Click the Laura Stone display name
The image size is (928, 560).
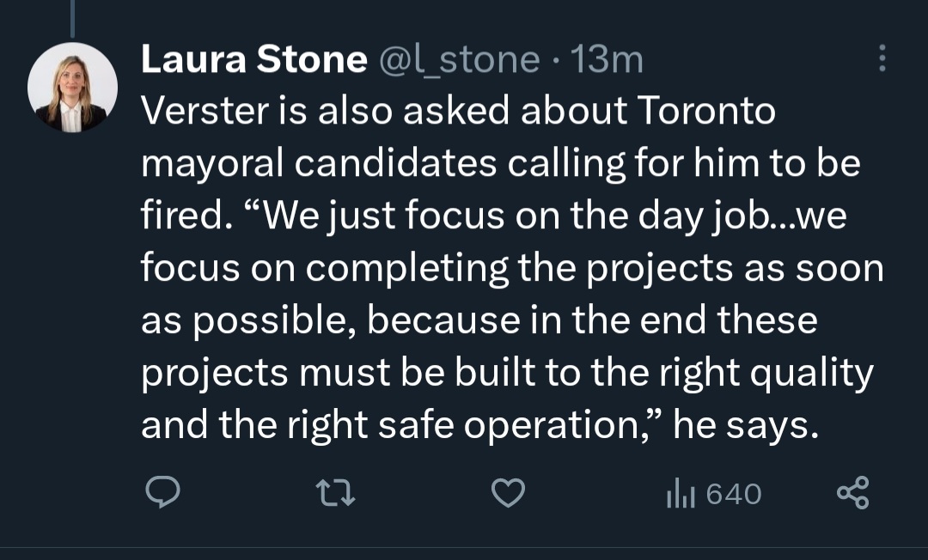tap(253, 59)
